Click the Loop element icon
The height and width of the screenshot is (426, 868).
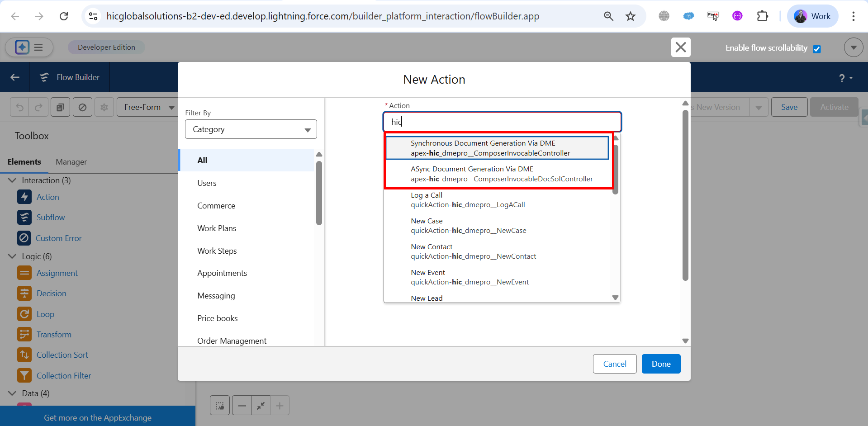pos(24,314)
